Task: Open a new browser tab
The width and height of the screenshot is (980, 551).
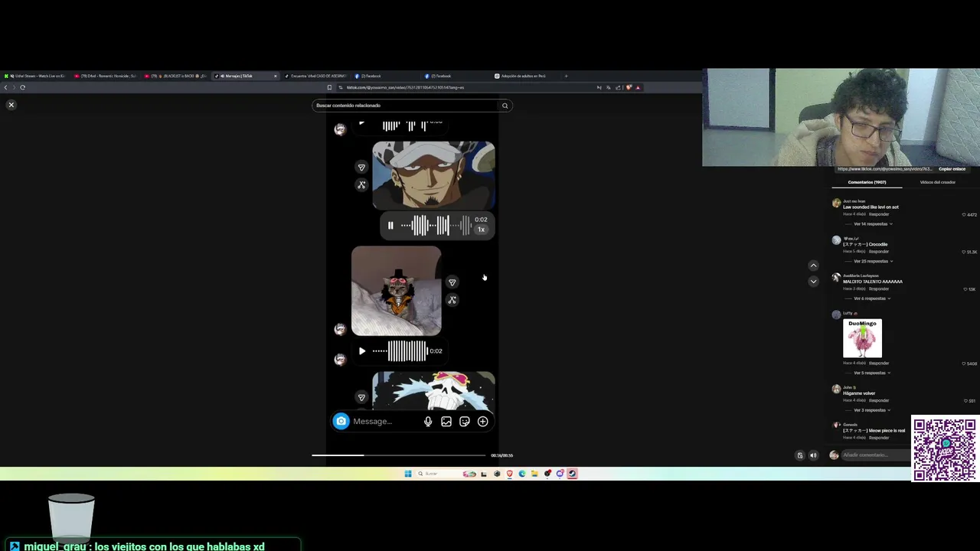Action: tap(566, 77)
